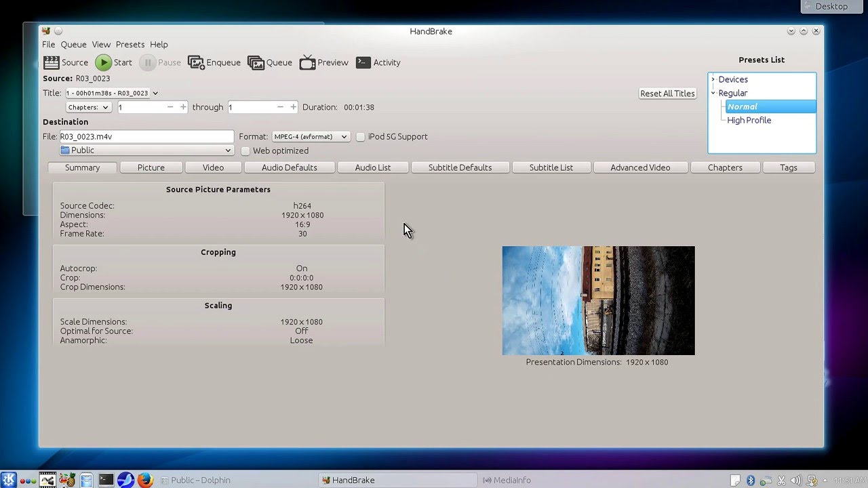This screenshot has height=488, width=868.
Task: Open the Format MPEG-4 dropdown
Action: (x=311, y=137)
